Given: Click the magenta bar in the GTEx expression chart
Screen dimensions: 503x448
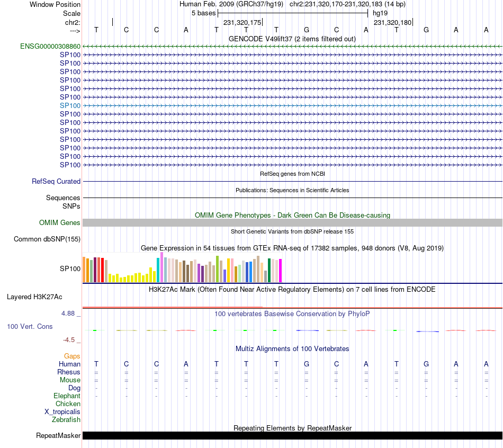Looking at the screenshot, I should [x=281, y=271].
